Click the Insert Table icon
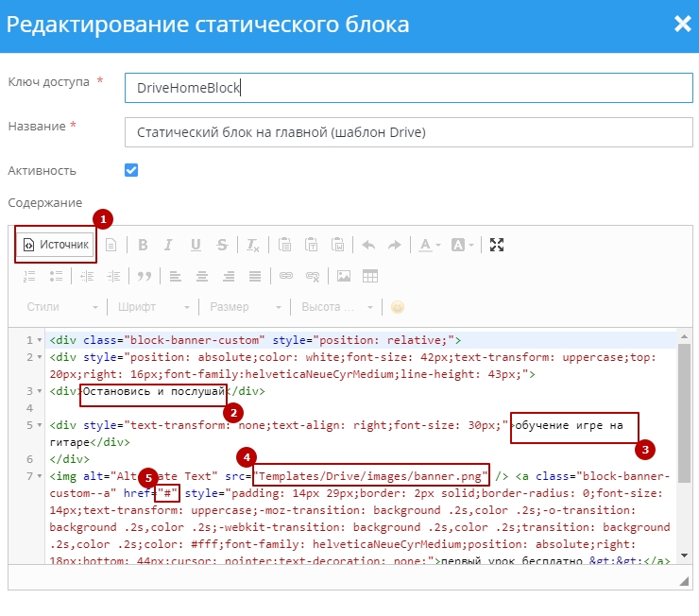 pyautogui.click(x=370, y=277)
